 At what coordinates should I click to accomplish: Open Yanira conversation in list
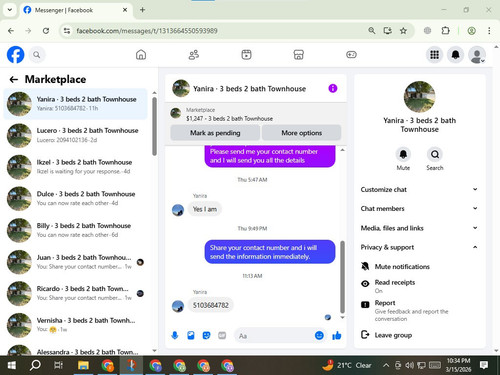pyautogui.click(x=75, y=104)
